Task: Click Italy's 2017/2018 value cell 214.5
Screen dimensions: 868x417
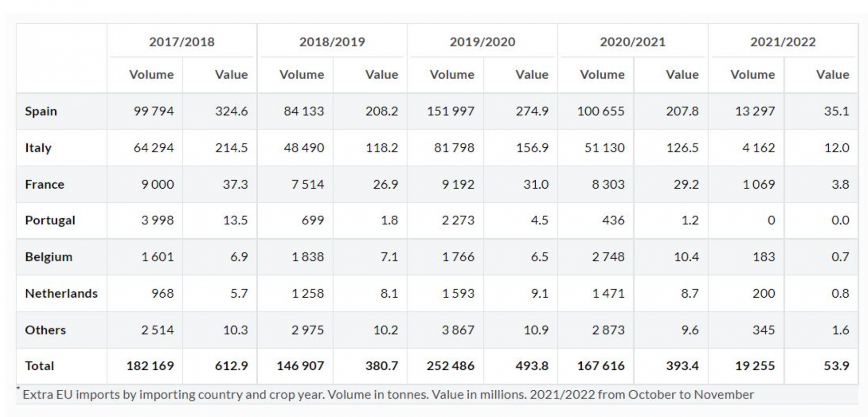Action: point(231,148)
